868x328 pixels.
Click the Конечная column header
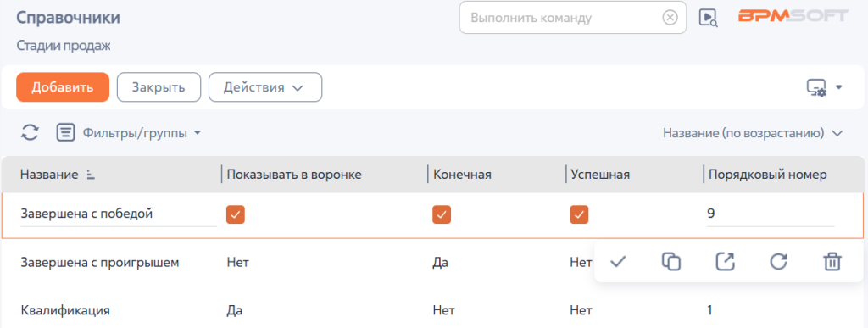click(x=462, y=175)
